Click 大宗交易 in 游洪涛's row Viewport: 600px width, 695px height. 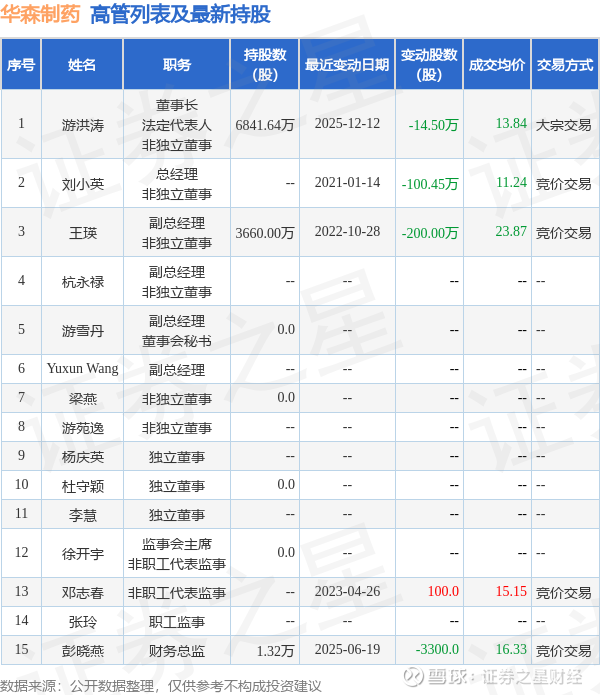point(563,125)
